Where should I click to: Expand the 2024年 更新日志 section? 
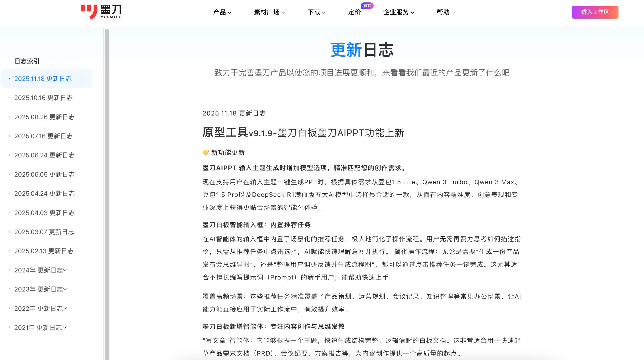(41, 270)
